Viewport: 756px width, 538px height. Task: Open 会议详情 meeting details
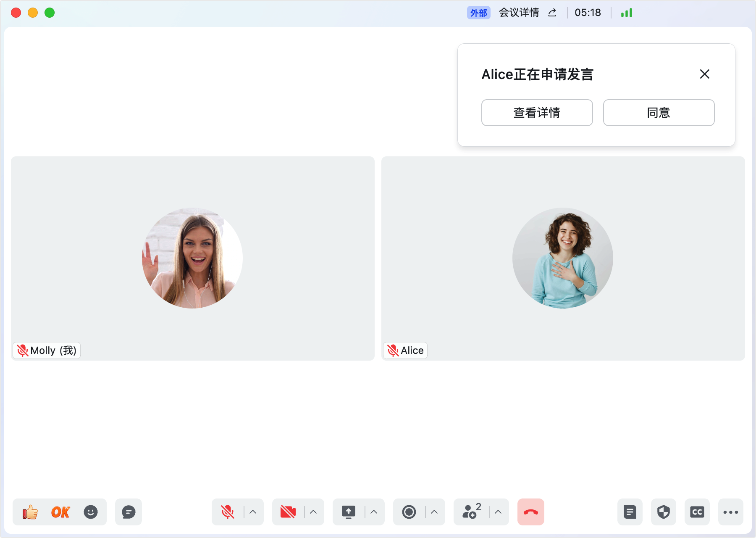point(519,13)
